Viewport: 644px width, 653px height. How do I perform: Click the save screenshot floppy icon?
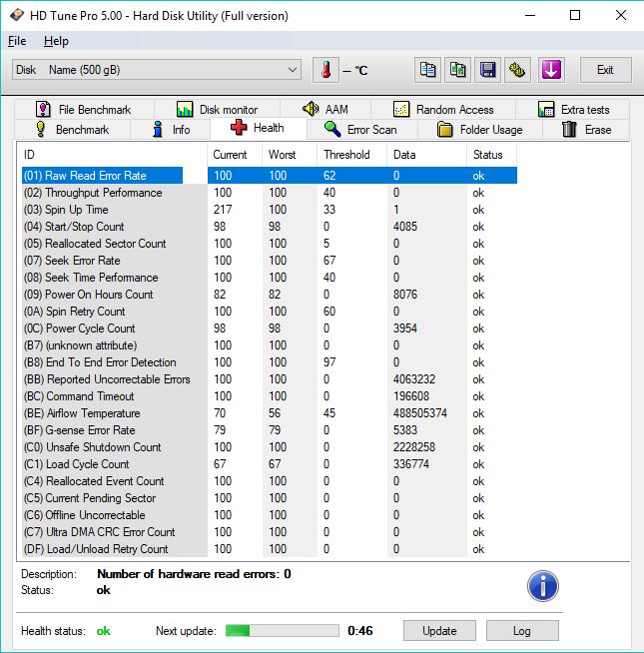488,70
